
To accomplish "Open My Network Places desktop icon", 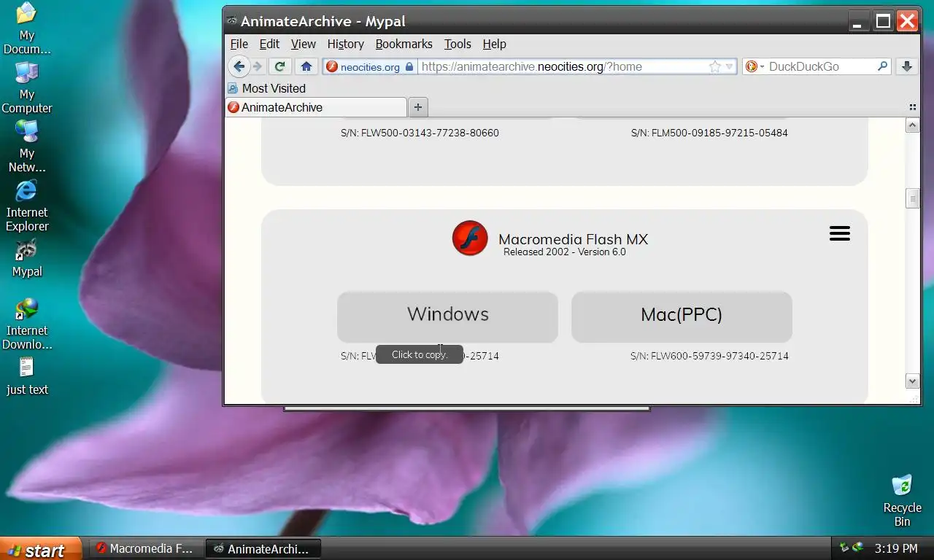I will pyautogui.click(x=27, y=147).
